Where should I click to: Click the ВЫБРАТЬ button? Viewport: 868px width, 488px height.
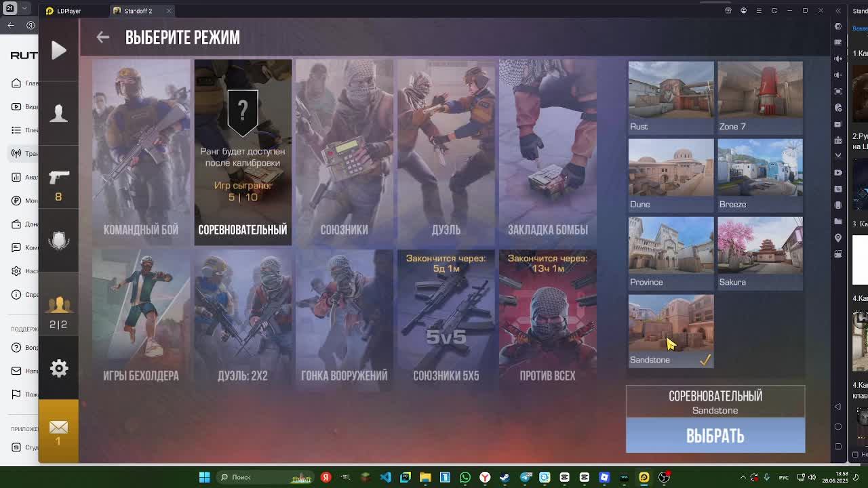coord(715,436)
